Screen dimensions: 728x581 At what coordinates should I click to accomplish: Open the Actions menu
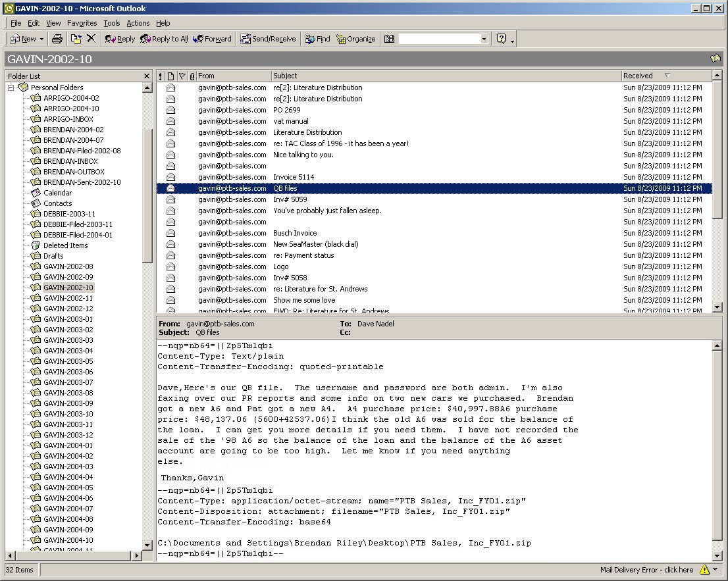138,23
